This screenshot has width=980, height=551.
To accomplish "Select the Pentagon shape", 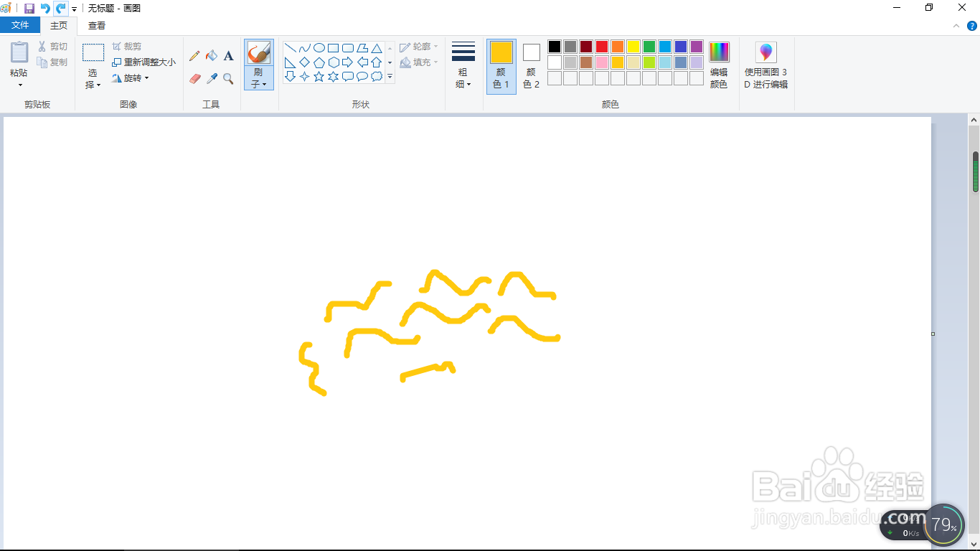I will (319, 62).
